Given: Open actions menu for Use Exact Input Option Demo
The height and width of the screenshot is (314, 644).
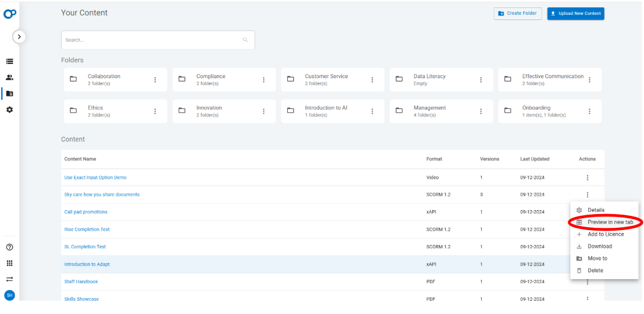Looking at the screenshot, I should pos(587,178).
